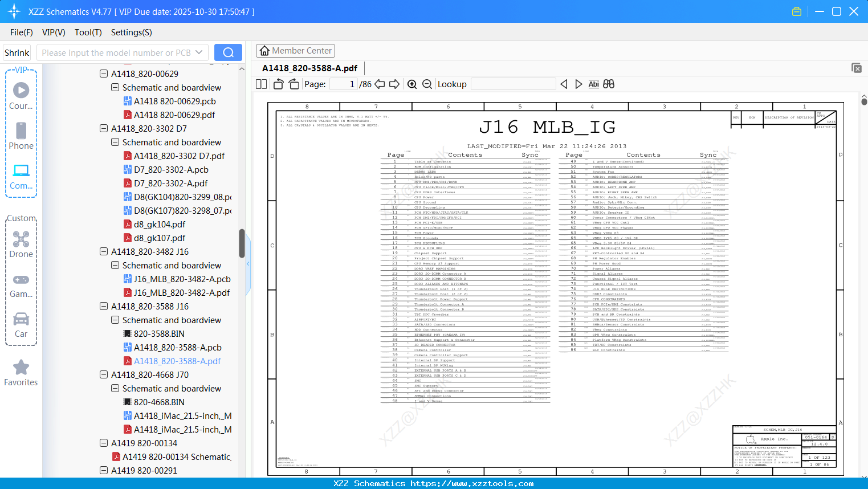Open the 820-3588.BIN file

point(159,333)
